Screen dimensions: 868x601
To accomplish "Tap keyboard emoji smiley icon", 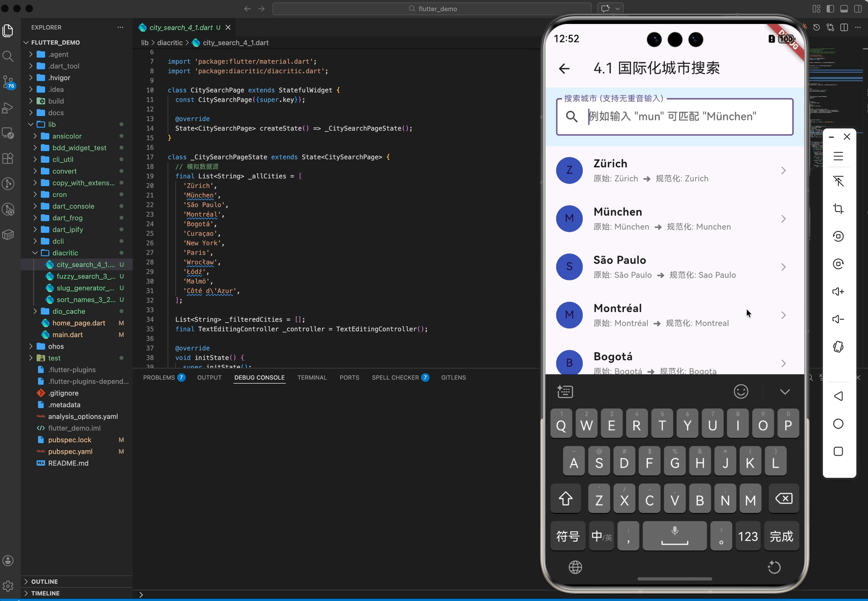I will (x=741, y=391).
